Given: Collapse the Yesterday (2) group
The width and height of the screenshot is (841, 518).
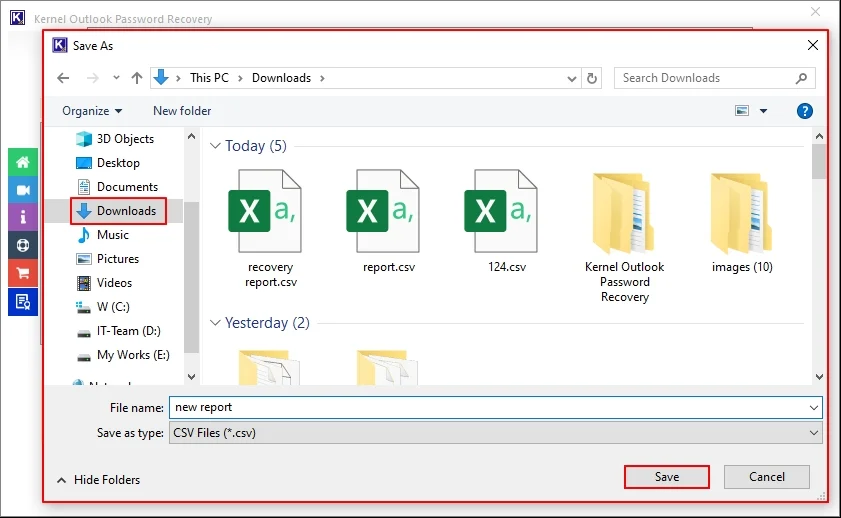Looking at the screenshot, I should 215,323.
